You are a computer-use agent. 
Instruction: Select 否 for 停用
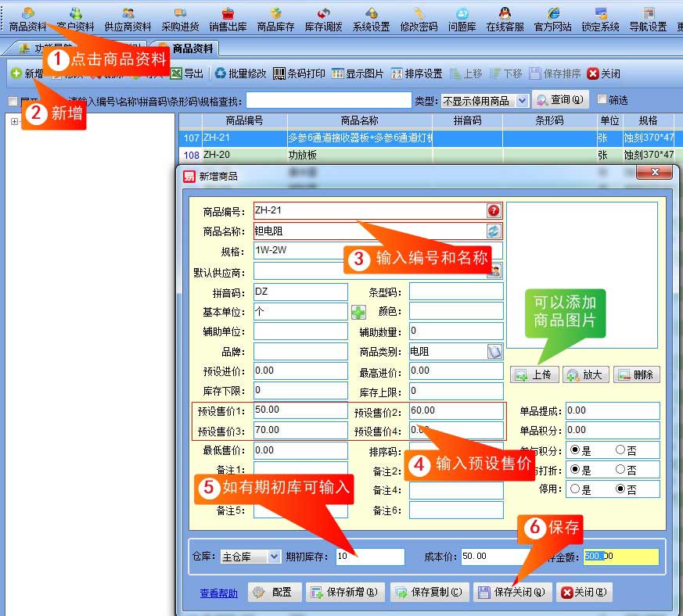(x=620, y=489)
